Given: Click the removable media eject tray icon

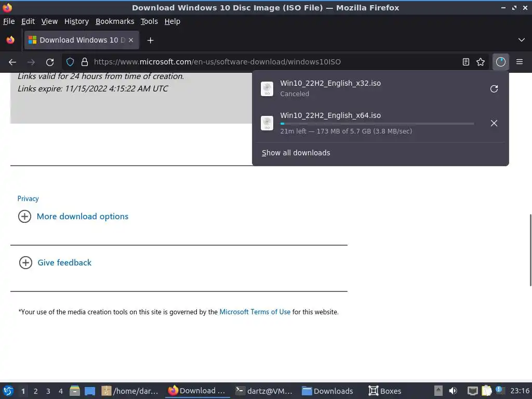Looking at the screenshot, I should [x=438, y=391].
